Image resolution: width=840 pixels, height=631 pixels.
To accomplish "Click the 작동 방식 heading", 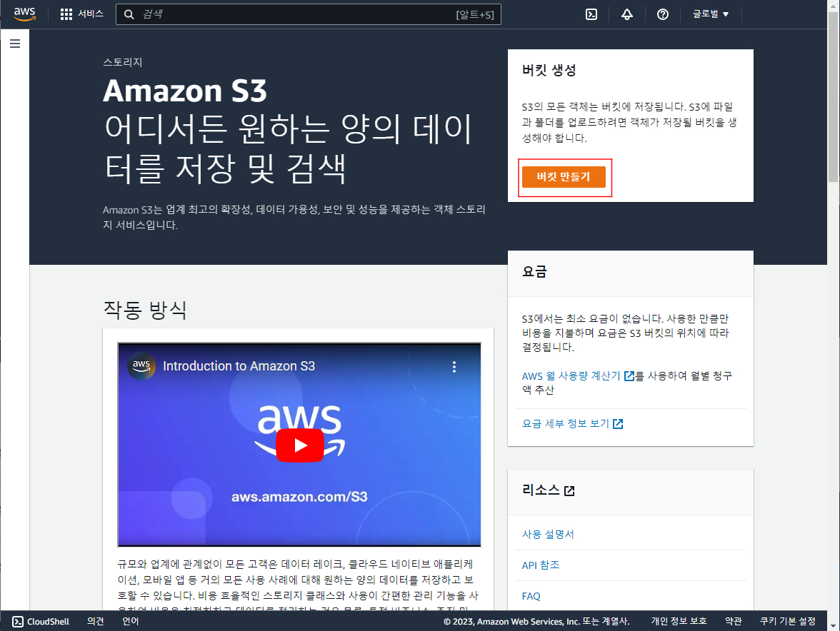I will [x=145, y=309].
